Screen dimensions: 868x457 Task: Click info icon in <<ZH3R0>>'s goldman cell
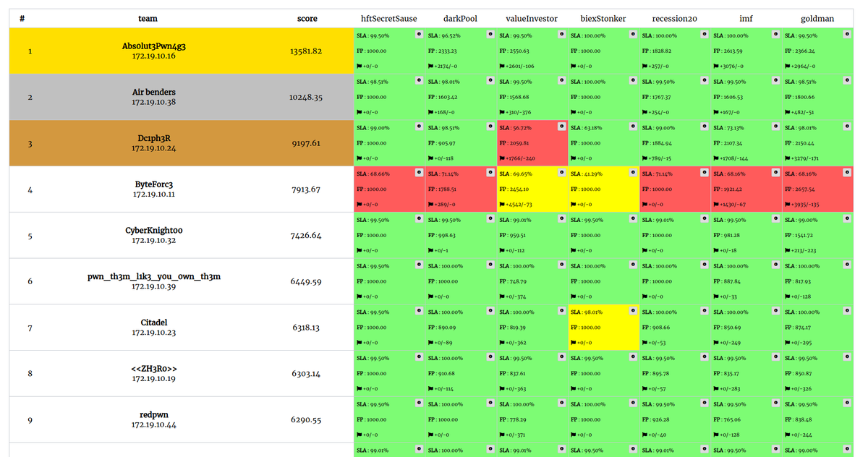847,358
